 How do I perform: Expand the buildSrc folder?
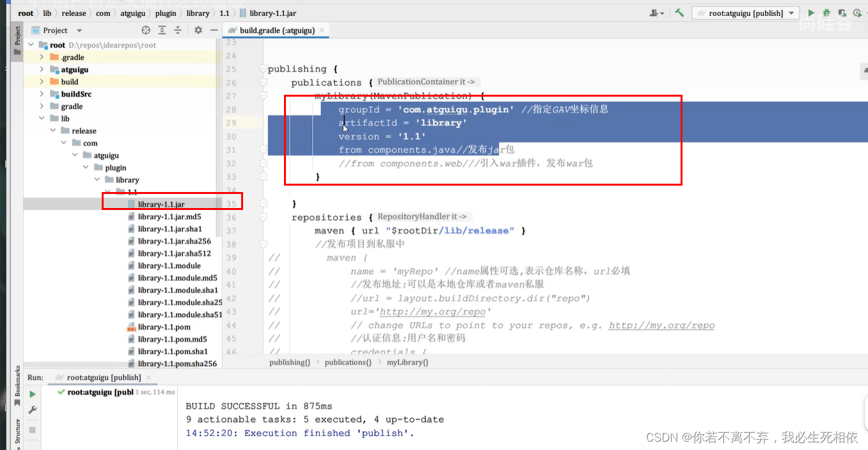click(x=42, y=94)
